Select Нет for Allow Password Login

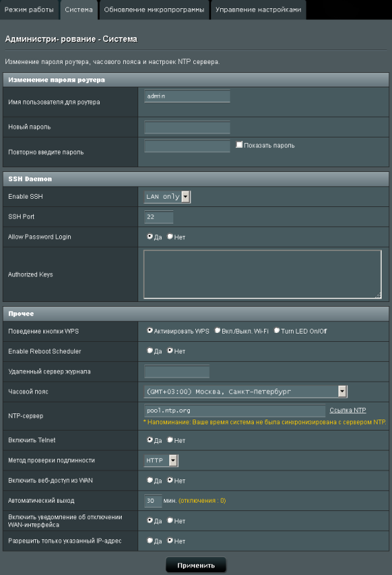click(170, 237)
